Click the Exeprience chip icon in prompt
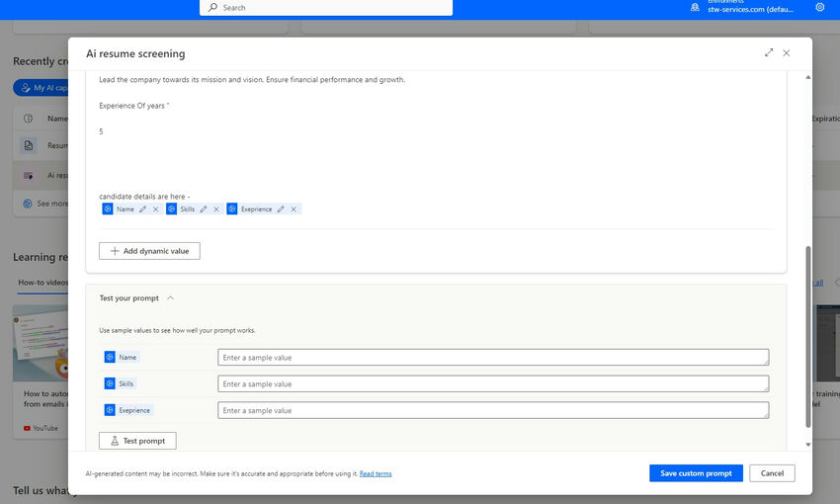Image resolution: width=840 pixels, height=504 pixels. coord(232,209)
